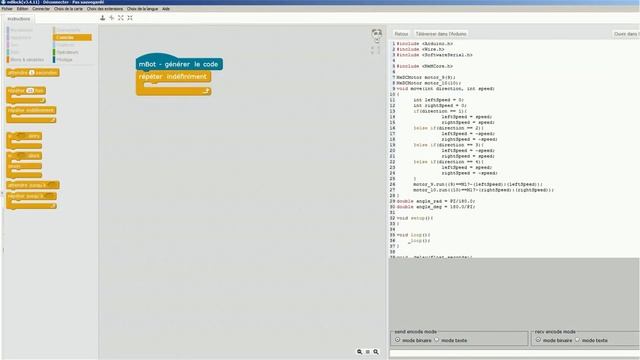Click the répéter 10 fois palette block
This screenshot has width=640, height=360.
26,95
